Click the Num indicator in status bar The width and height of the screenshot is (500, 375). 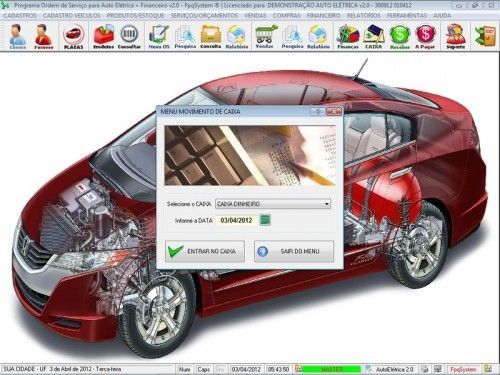(x=184, y=369)
